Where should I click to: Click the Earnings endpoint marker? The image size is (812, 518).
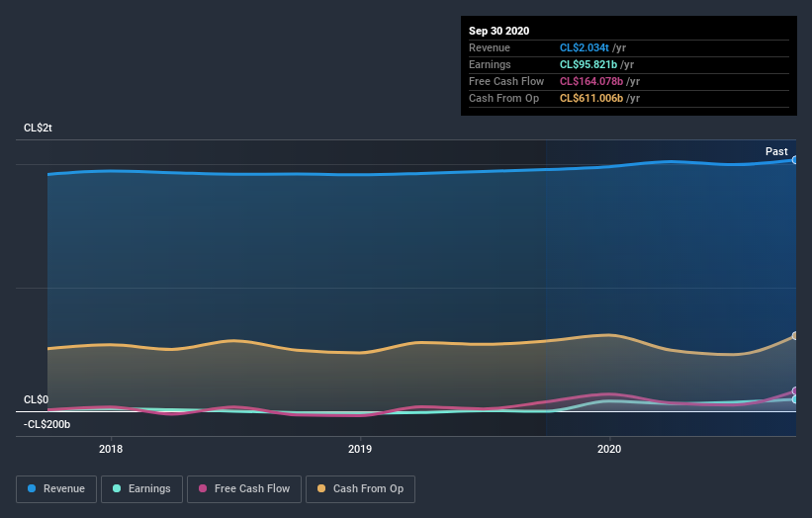click(794, 399)
